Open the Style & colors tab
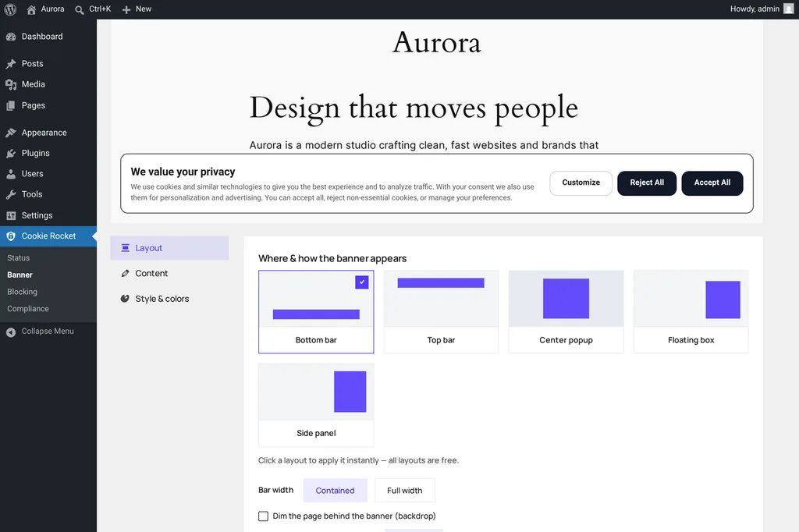Viewport: 799px width, 532px height. pyautogui.click(x=169, y=299)
